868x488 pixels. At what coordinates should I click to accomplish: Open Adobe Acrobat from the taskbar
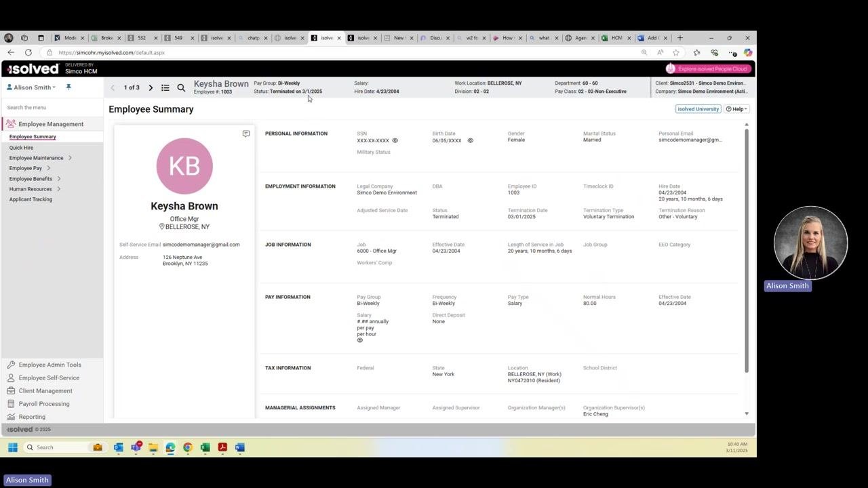click(222, 447)
